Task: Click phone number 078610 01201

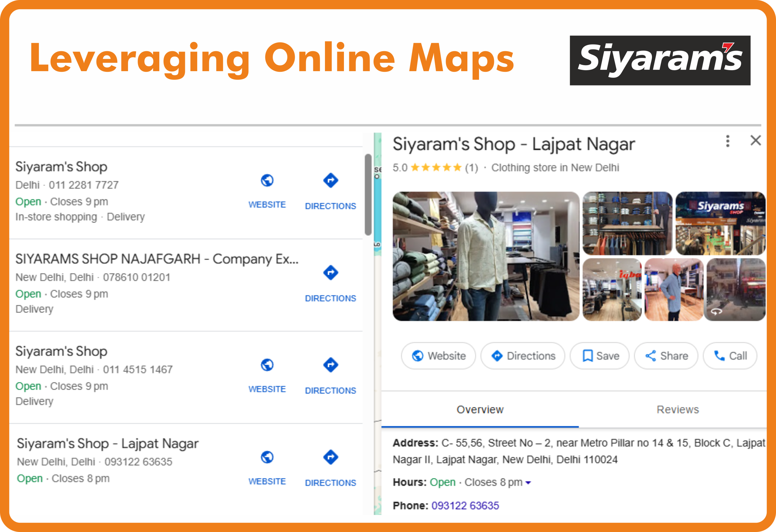Action: pos(137,277)
